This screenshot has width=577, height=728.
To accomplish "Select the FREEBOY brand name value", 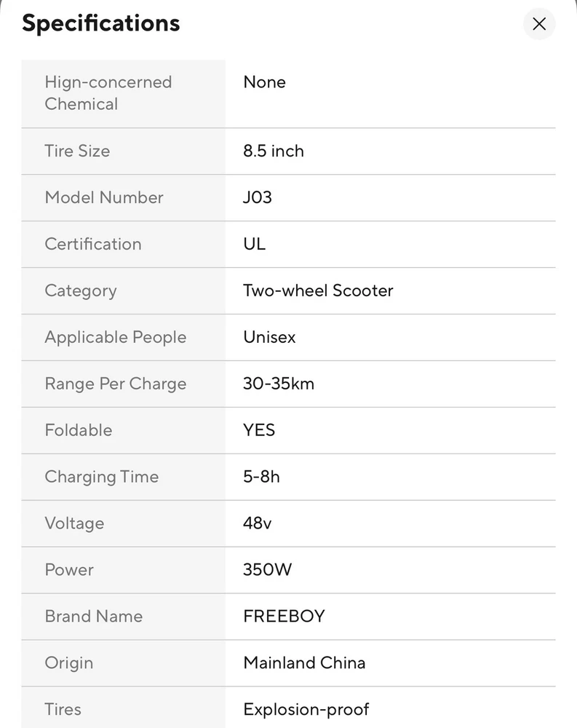I will click(x=284, y=617).
